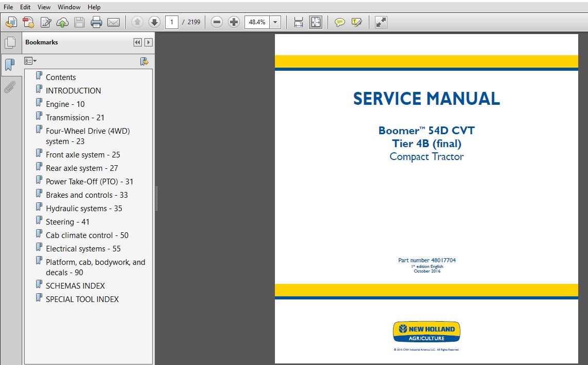Go to the previous page arrow
This screenshot has width=588, height=365.
tap(137, 22)
